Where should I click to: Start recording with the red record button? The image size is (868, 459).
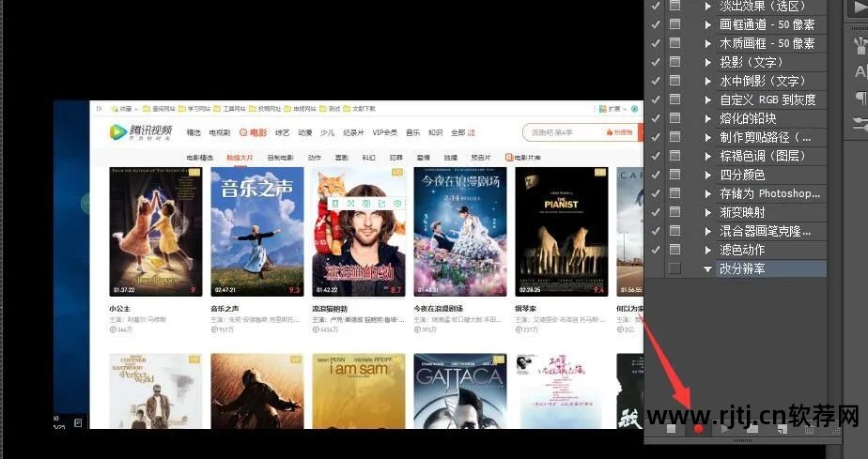tap(698, 429)
